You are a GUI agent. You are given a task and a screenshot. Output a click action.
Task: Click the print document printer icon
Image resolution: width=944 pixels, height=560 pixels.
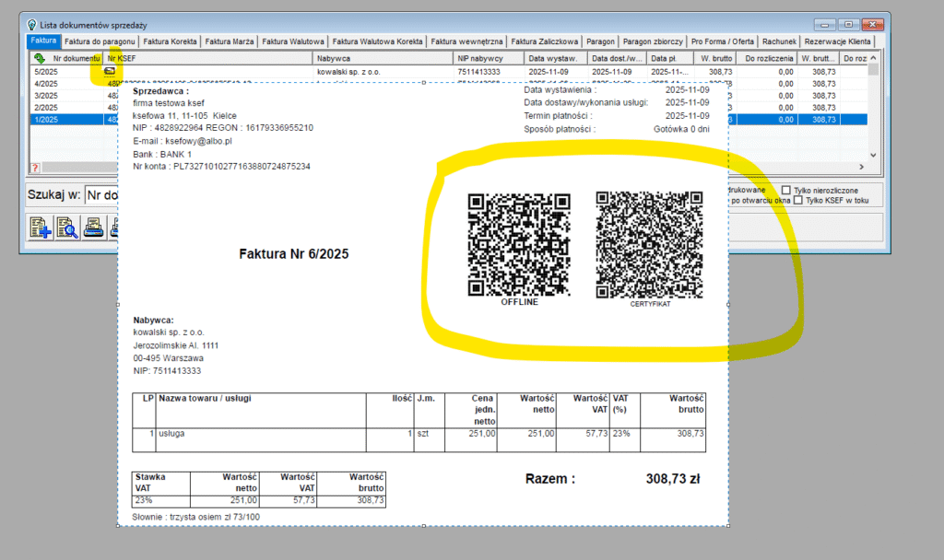[94, 227]
